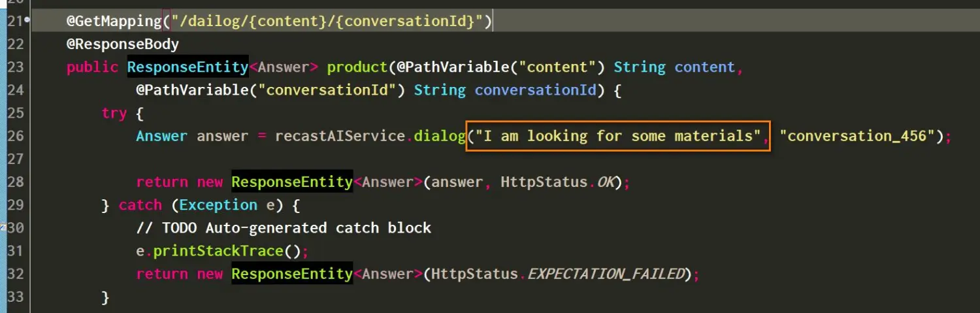
Task: Click line number 23 in the gutter
Action: [14, 67]
